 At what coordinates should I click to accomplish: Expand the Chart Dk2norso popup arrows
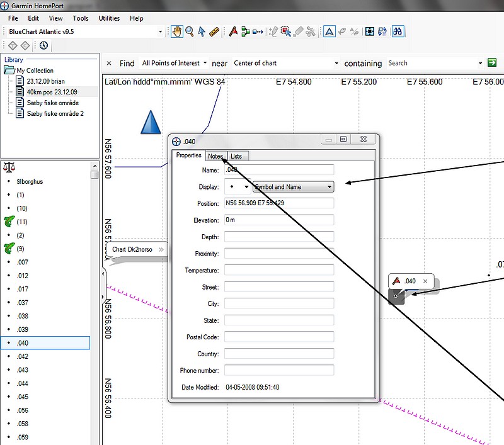pos(161,249)
